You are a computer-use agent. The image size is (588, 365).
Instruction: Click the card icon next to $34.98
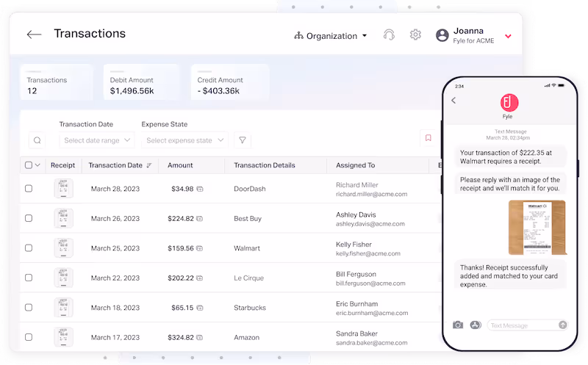coord(200,189)
